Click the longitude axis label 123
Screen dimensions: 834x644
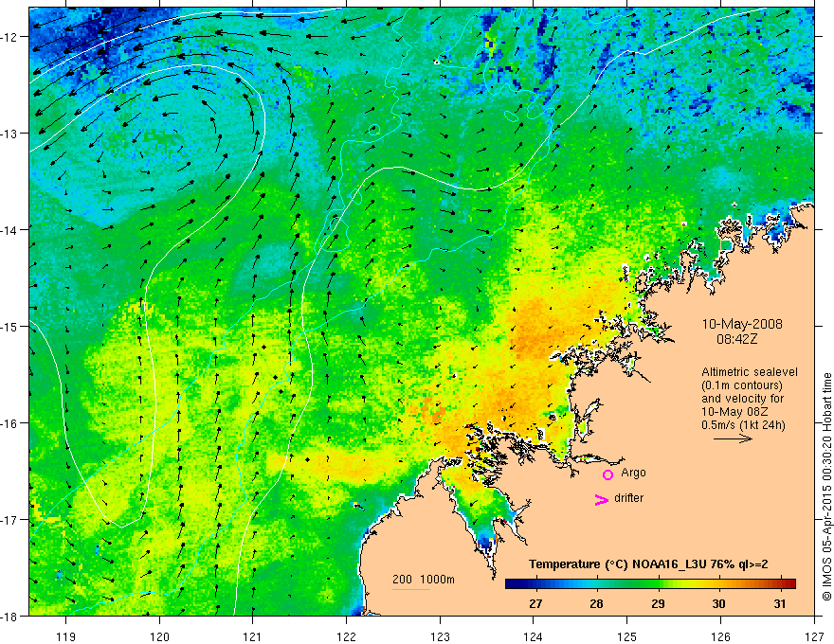pos(440,636)
